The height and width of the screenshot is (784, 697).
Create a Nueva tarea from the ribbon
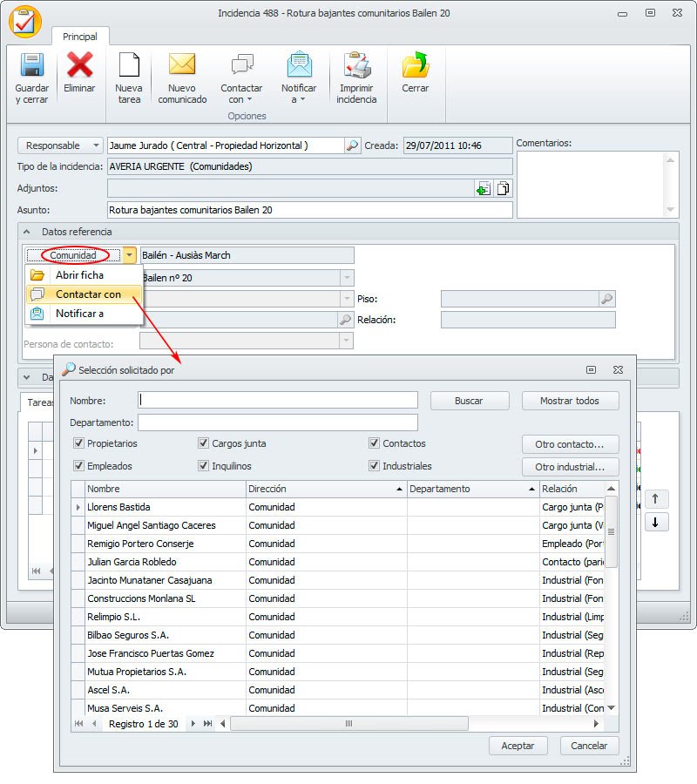129,66
